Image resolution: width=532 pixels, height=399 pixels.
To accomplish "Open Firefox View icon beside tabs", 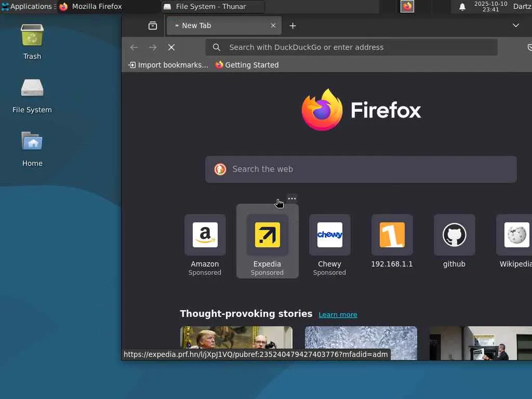I will (x=153, y=26).
